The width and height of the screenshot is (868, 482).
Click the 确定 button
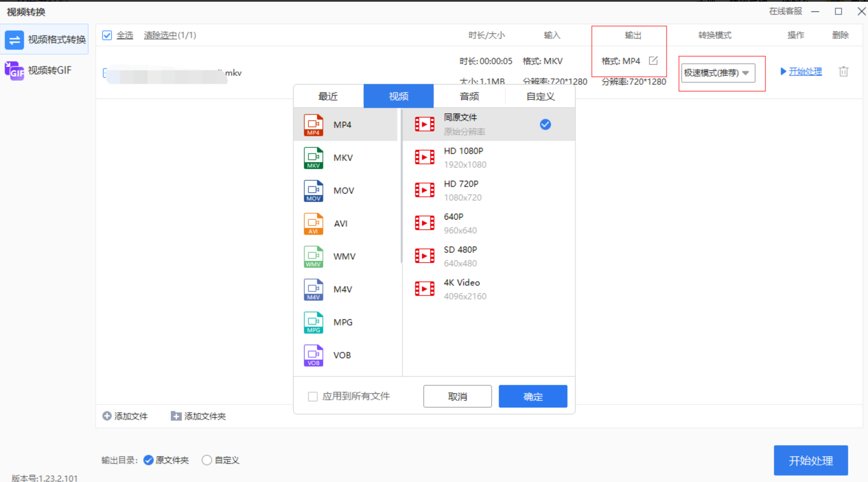click(533, 396)
